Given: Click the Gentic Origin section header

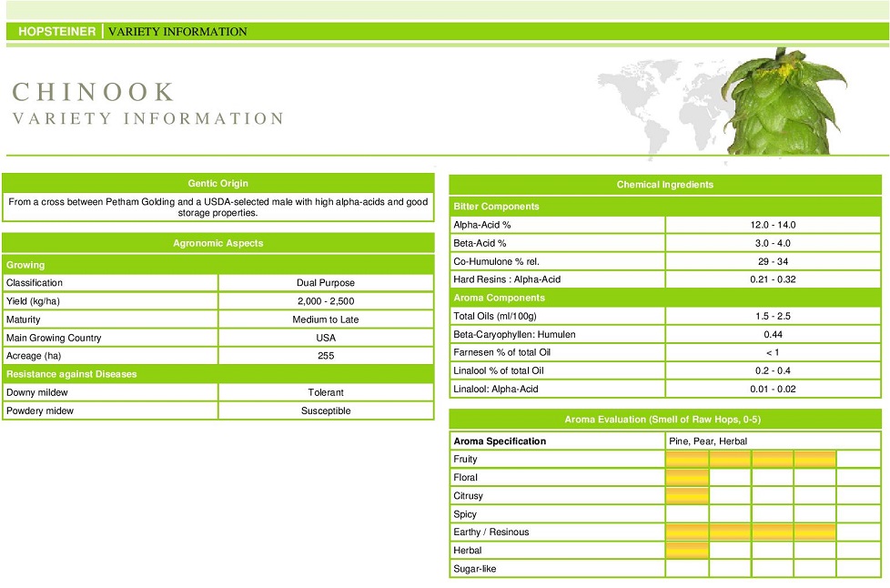Looking at the screenshot, I should point(218,183).
